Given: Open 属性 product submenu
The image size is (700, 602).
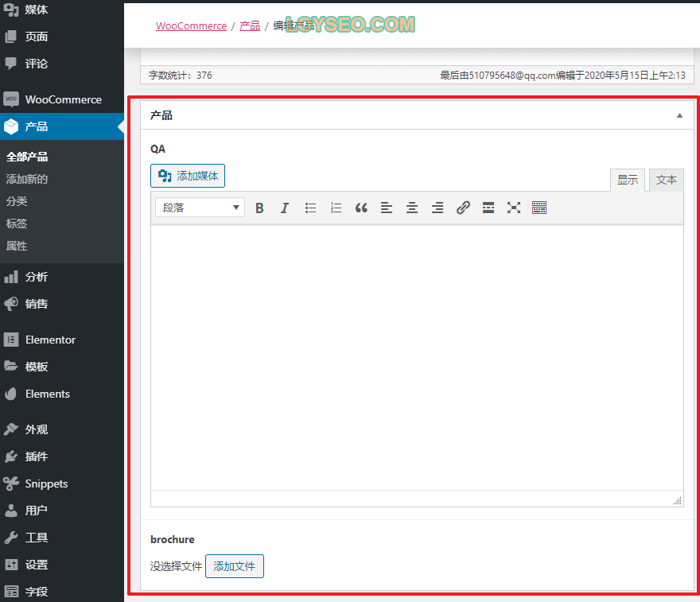Looking at the screenshot, I should point(17,246).
